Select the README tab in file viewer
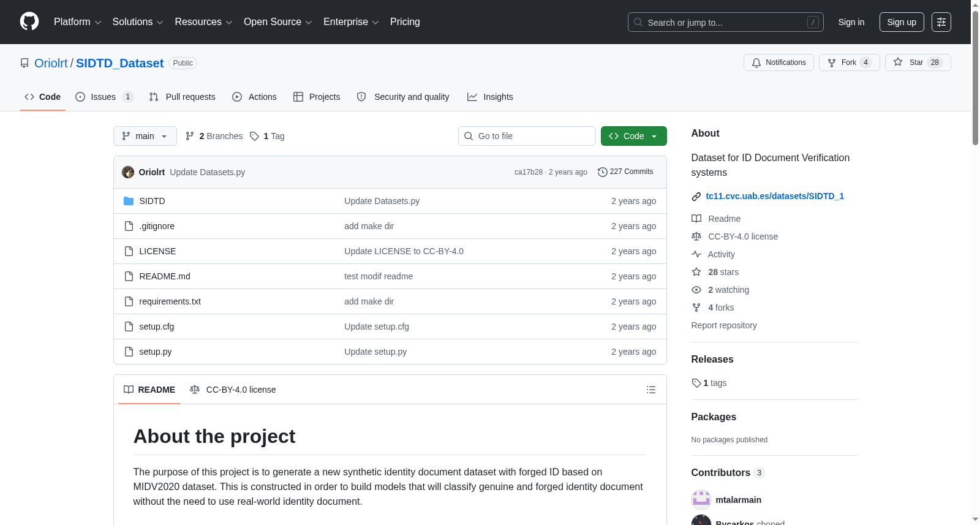980x525 pixels. pyautogui.click(x=149, y=390)
